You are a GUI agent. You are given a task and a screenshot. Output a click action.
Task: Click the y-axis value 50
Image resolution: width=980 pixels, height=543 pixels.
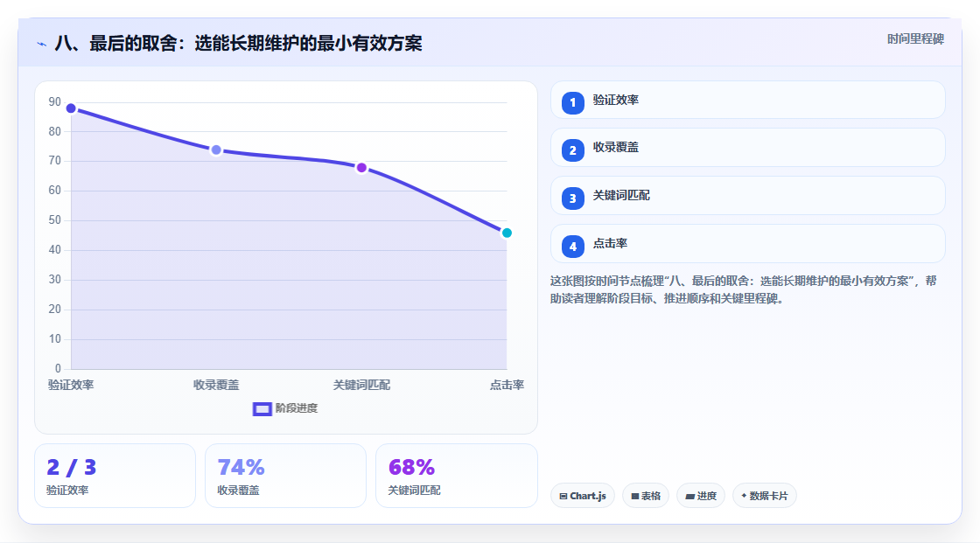tap(55, 220)
